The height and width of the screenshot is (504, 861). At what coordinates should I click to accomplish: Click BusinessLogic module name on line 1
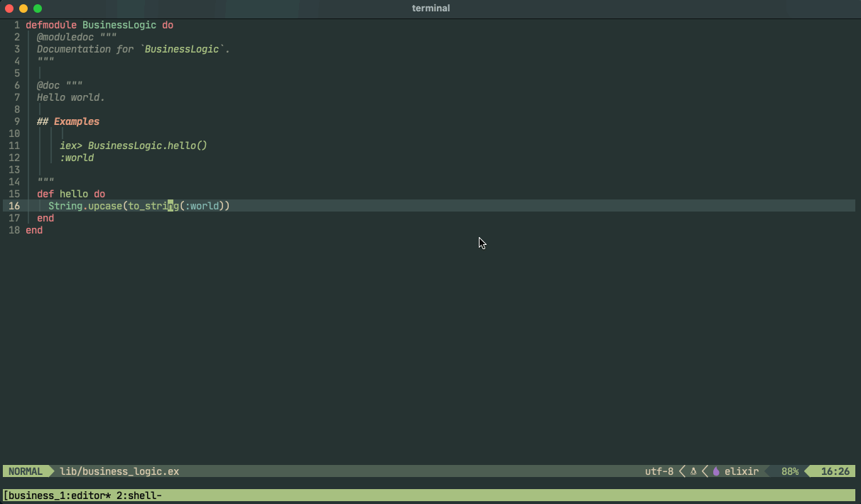(119, 25)
